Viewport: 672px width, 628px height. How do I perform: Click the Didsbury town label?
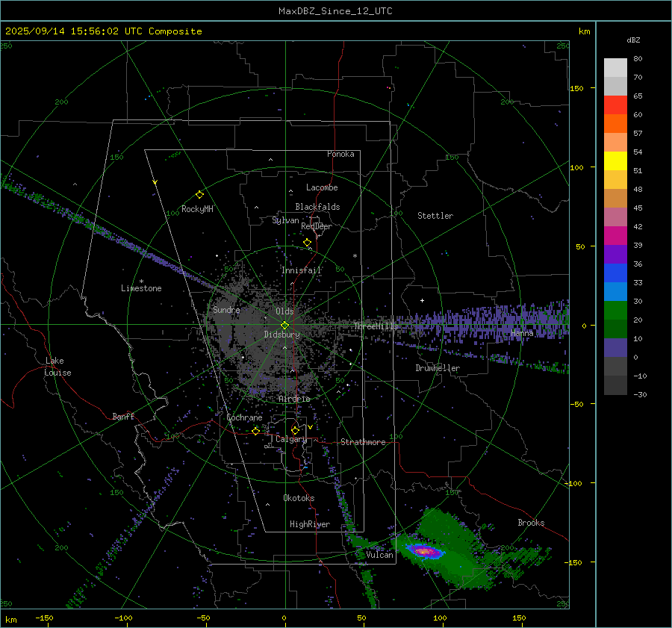(282, 335)
